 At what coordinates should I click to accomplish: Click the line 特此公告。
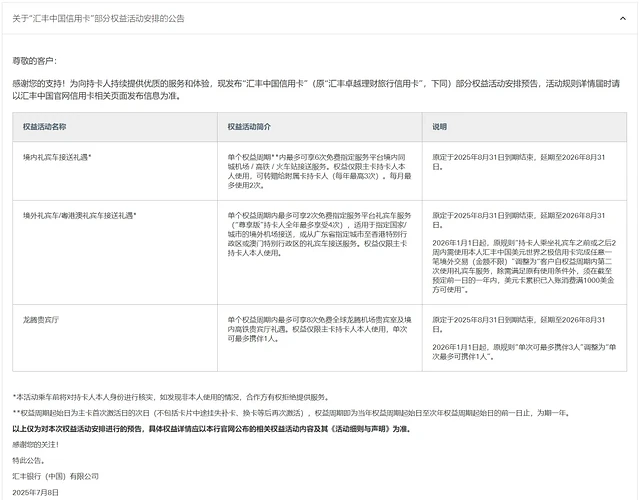pos(29,460)
